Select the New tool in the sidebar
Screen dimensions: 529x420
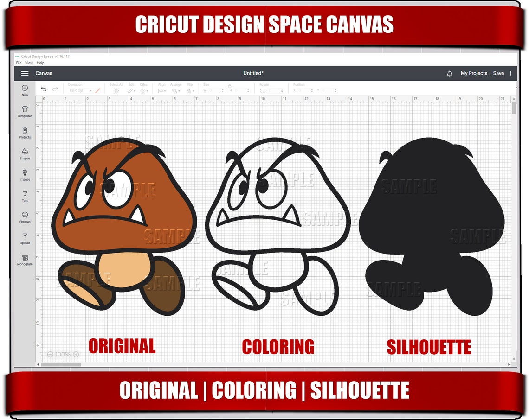click(24, 89)
